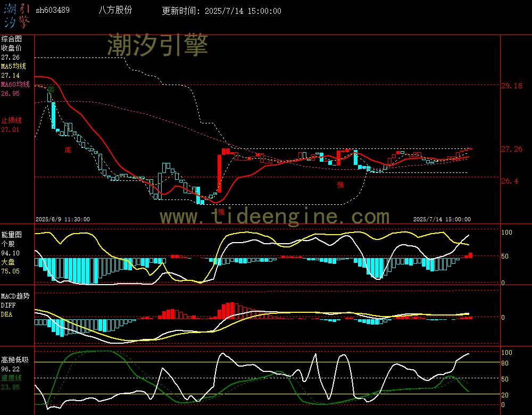
Task: Click the start date 2025/6/9 11:30:00
Action: click(x=63, y=219)
